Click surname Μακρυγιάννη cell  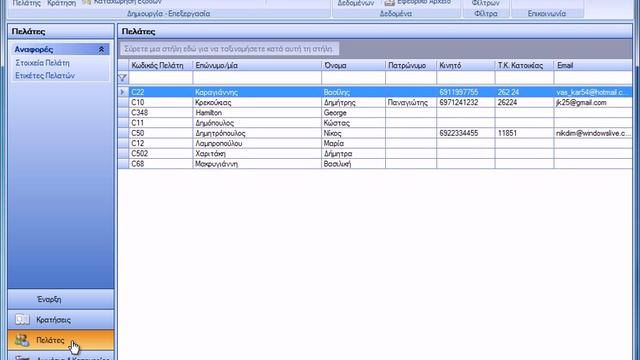pos(257,164)
